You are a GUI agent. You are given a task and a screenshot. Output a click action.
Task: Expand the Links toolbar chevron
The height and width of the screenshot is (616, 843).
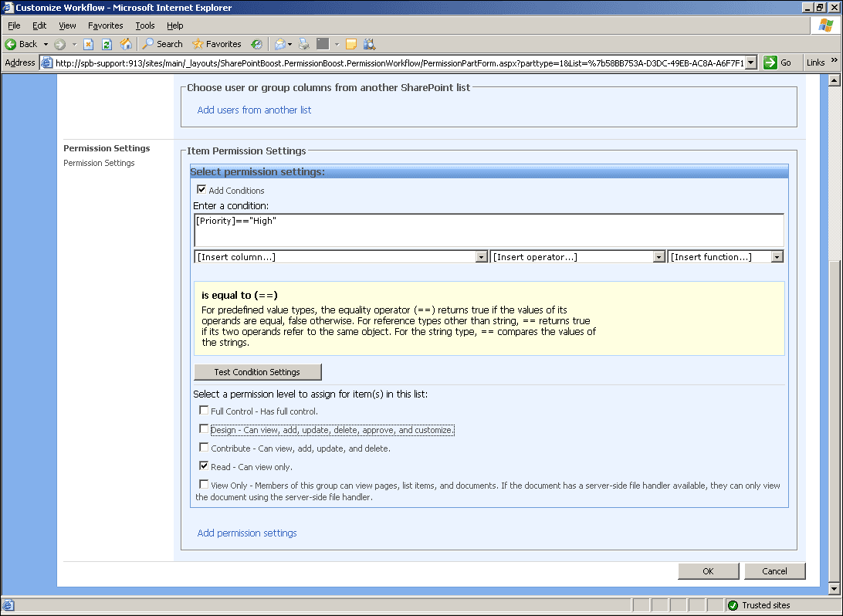pyautogui.click(x=834, y=60)
